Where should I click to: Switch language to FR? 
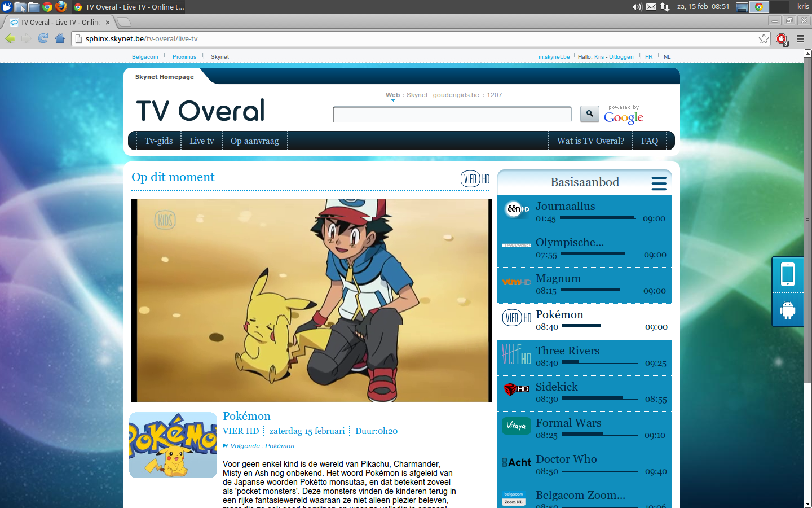(x=649, y=56)
